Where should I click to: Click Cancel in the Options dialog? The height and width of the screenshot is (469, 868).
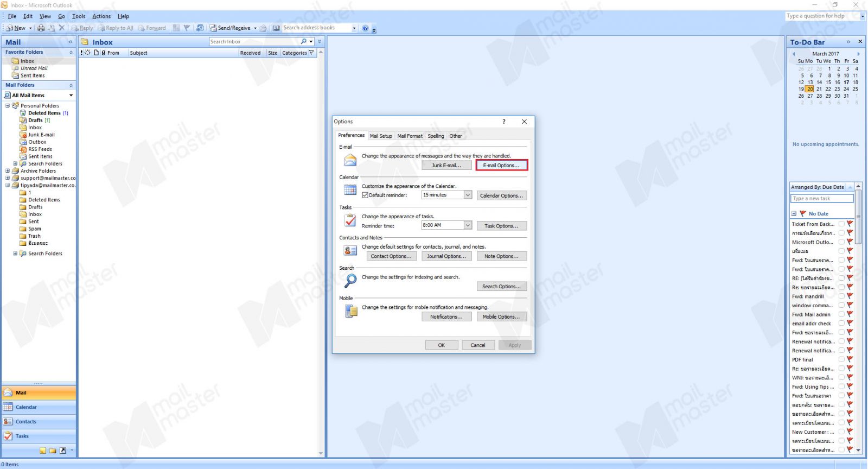click(478, 345)
